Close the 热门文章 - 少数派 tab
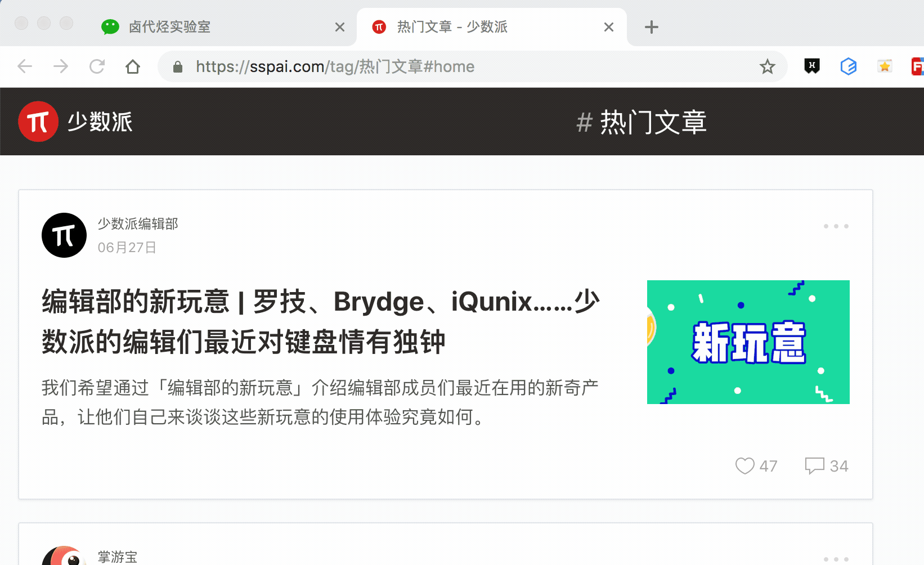The width and height of the screenshot is (924, 565). click(x=609, y=27)
